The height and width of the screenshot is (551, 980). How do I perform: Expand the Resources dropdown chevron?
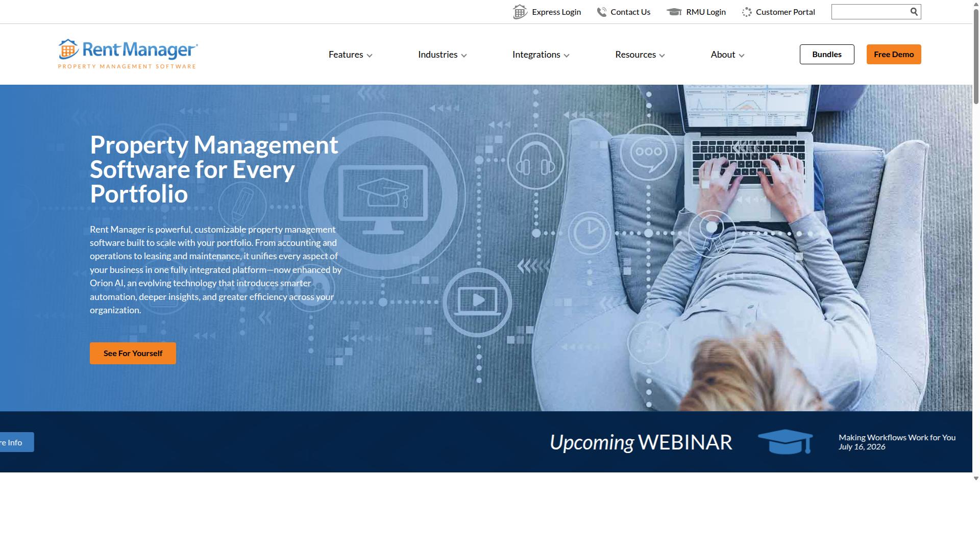click(662, 56)
